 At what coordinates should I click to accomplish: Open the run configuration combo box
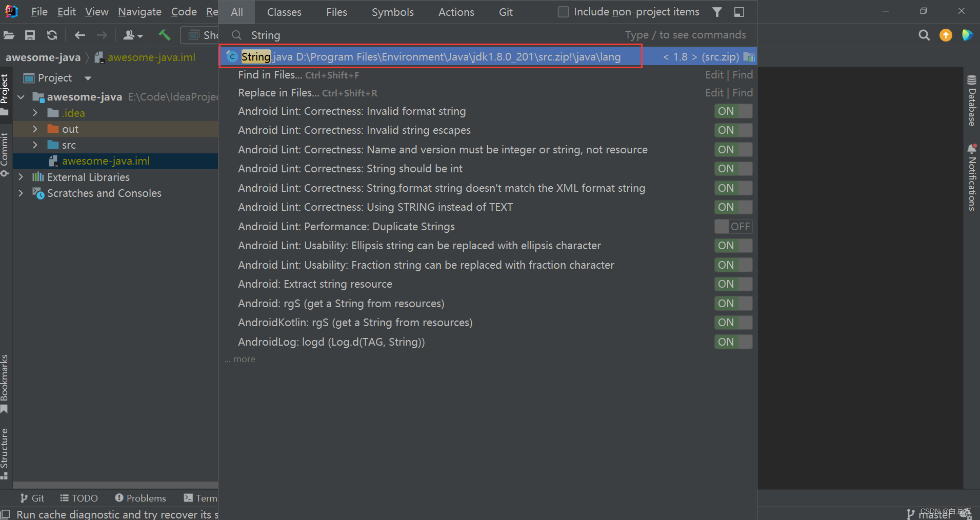coord(200,35)
